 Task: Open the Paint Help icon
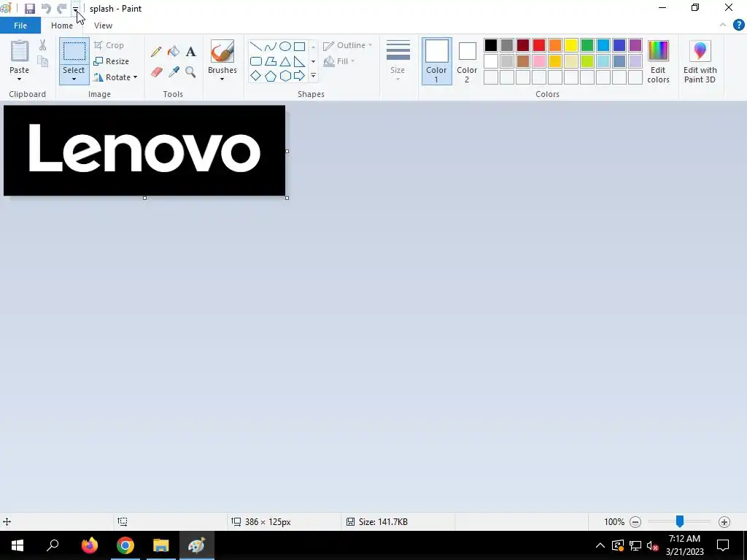[738, 26]
